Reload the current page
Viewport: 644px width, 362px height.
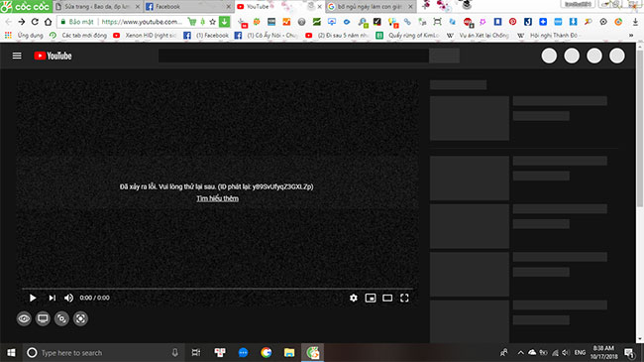[x=35, y=22]
